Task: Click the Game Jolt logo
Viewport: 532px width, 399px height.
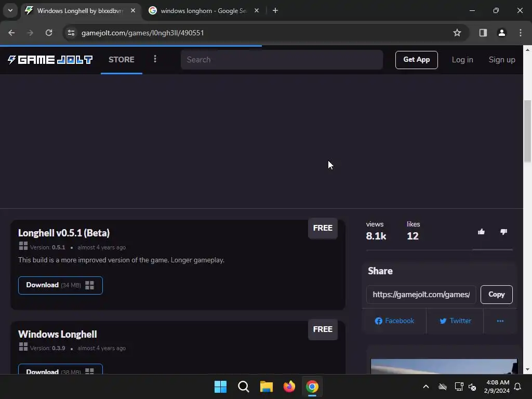Action: coord(50,60)
